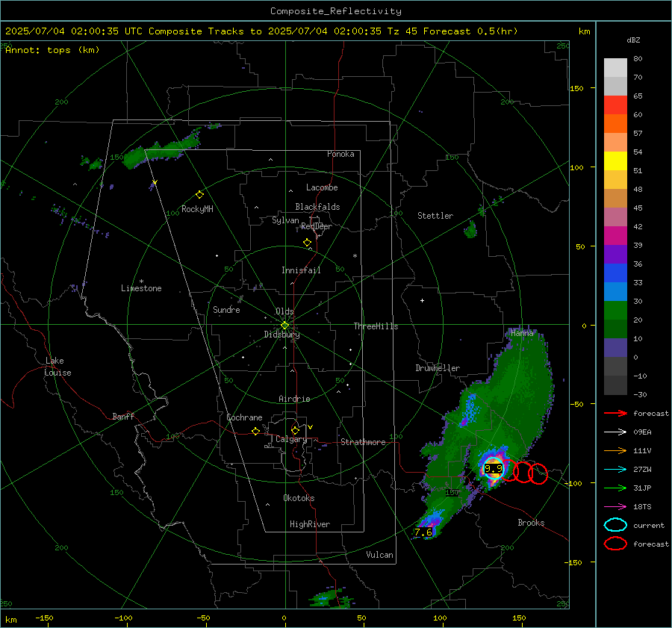Click the magenta 18TS arrow legend icon
672x628 pixels.
click(x=615, y=506)
